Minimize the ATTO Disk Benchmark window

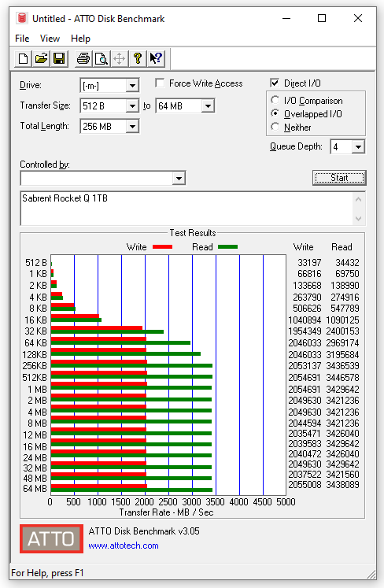coord(286,18)
